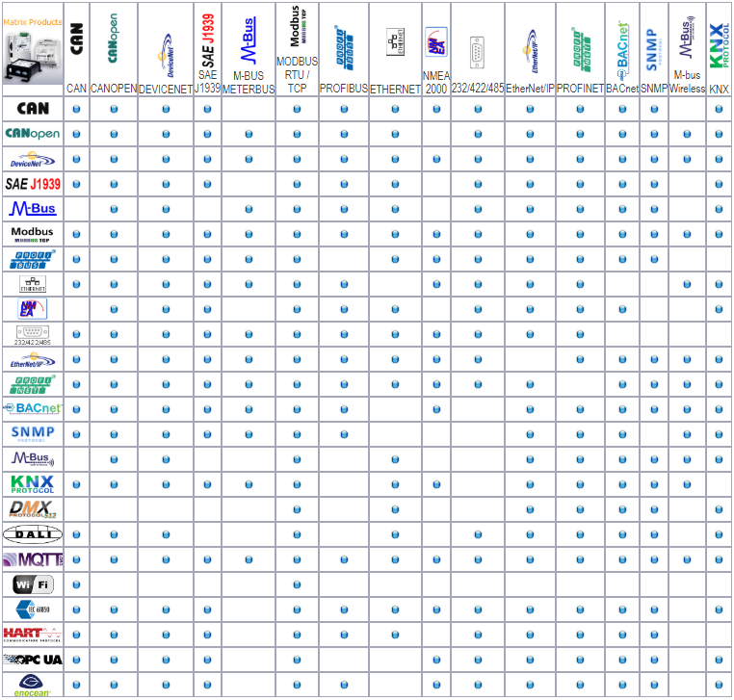This screenshot has width=734, height=700.
Task: Select the CANopen row logo
Action: (33, 133)
